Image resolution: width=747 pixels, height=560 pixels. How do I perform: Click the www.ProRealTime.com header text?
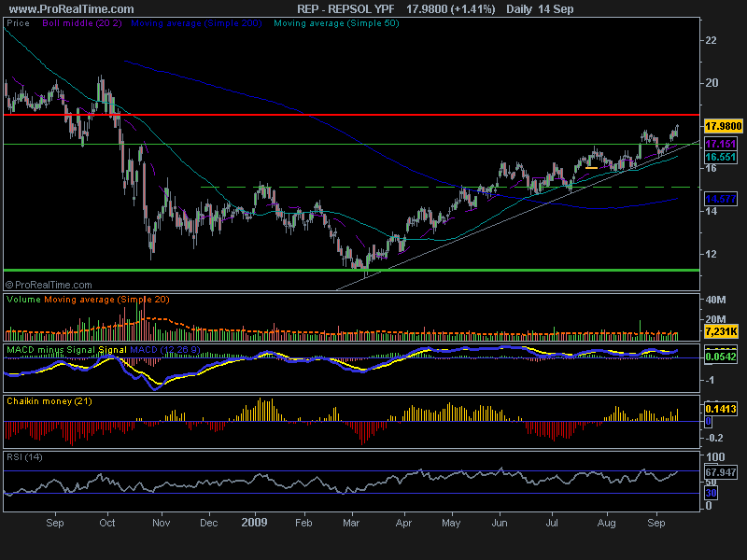point(72,9)
